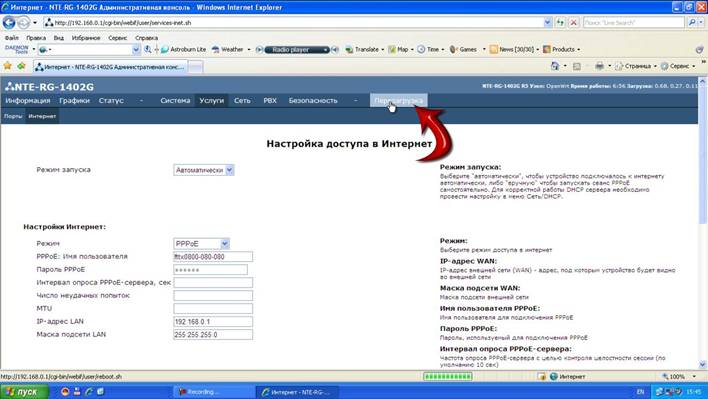This screenshot has height=399, width=708.
Task: Open the Безопасность menu tab
Action: coord(313,100)
